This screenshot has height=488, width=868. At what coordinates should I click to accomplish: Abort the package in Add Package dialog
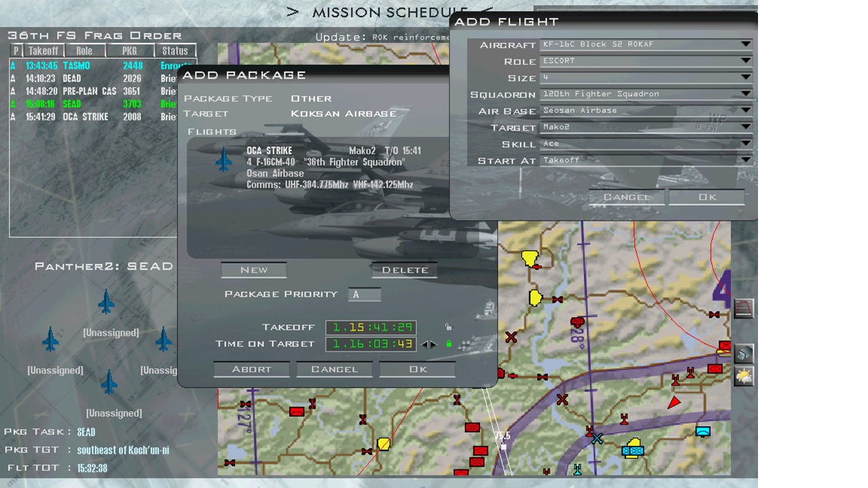tap(252, 369)
